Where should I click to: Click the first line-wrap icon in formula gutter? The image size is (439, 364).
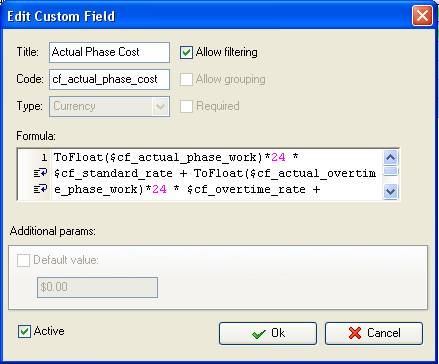click(x=40, y=173)
